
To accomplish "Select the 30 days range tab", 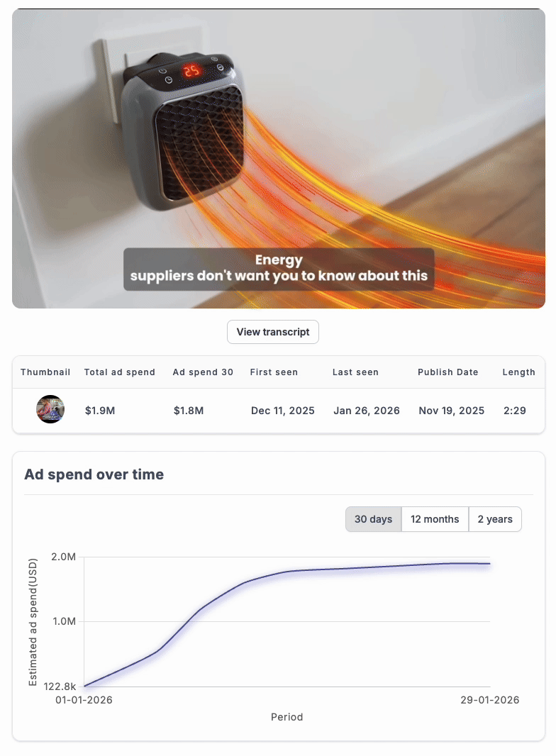I will coord(373,519).
